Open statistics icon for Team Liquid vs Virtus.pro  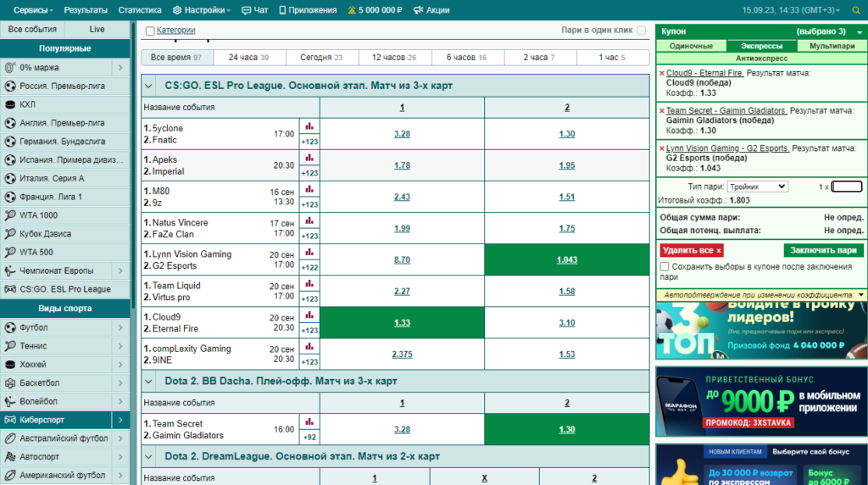(x=309, y=285)
